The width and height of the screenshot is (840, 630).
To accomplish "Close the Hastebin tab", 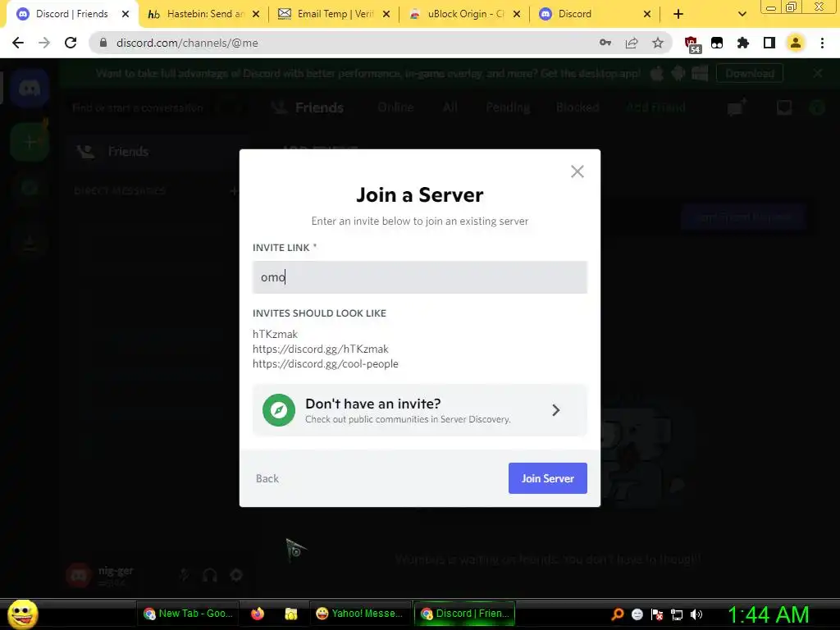I will pyautogui.click(x=256, y=14).
